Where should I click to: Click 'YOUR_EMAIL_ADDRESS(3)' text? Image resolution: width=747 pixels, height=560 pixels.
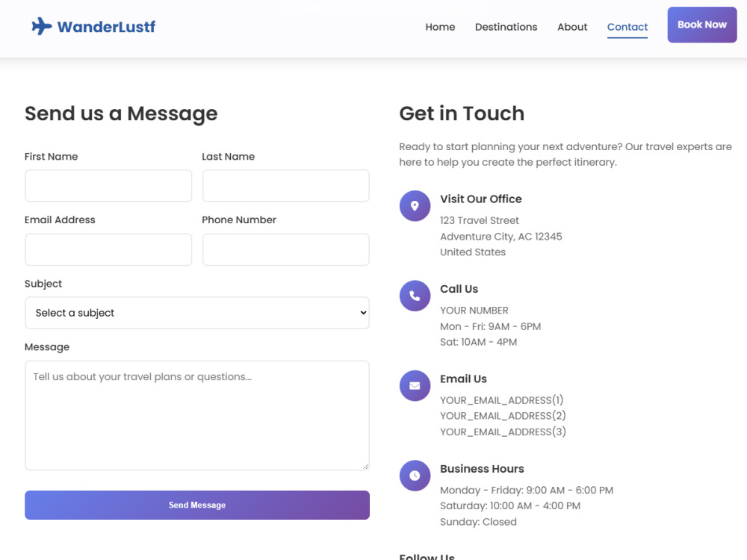(503, 432)
